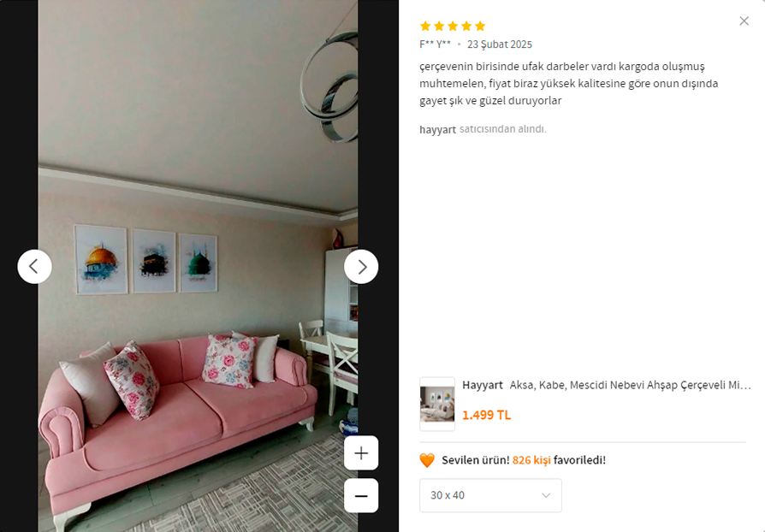
Task: Click the reviewer name F** Y**
Action: click(x=436, y=44)
